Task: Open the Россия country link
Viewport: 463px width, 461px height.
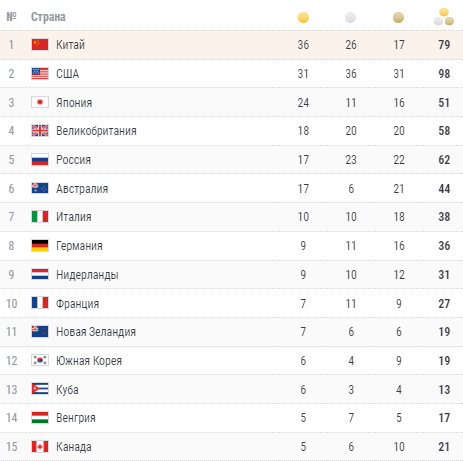Action: [x=73, y=160]
